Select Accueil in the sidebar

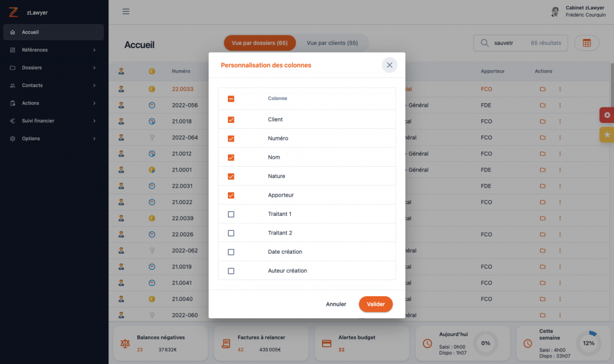pos(53,32)
